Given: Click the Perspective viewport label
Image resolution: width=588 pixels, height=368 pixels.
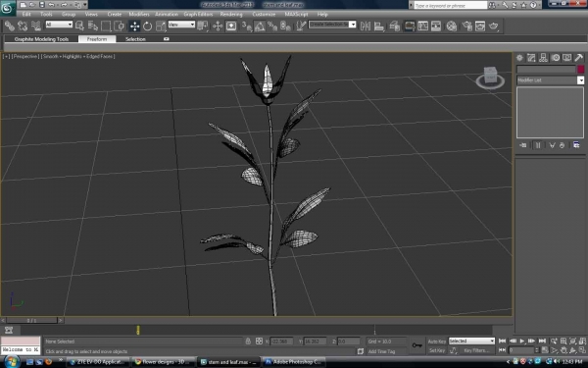Looking at the screenshot, I should (x=25, y=56).
